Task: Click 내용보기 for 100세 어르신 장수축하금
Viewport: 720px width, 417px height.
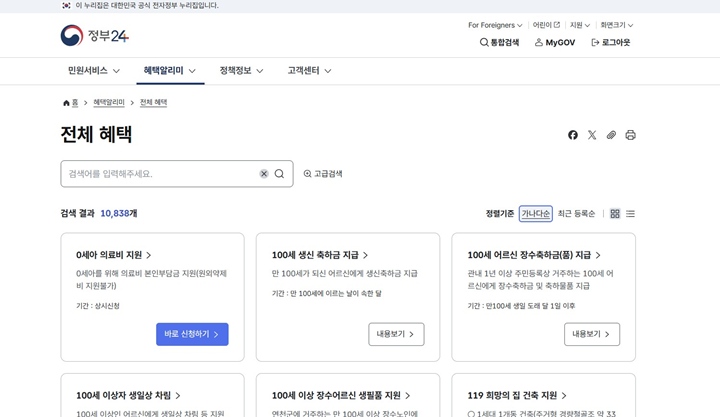Action: click(592, 334)
